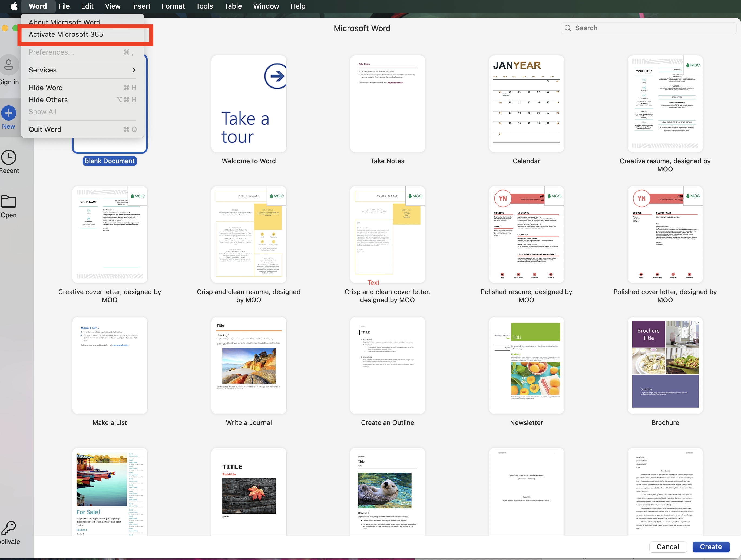This screenshot has height=560, width=741.
Task: Open the Apple menu icon
Action: tap(14, 6)
